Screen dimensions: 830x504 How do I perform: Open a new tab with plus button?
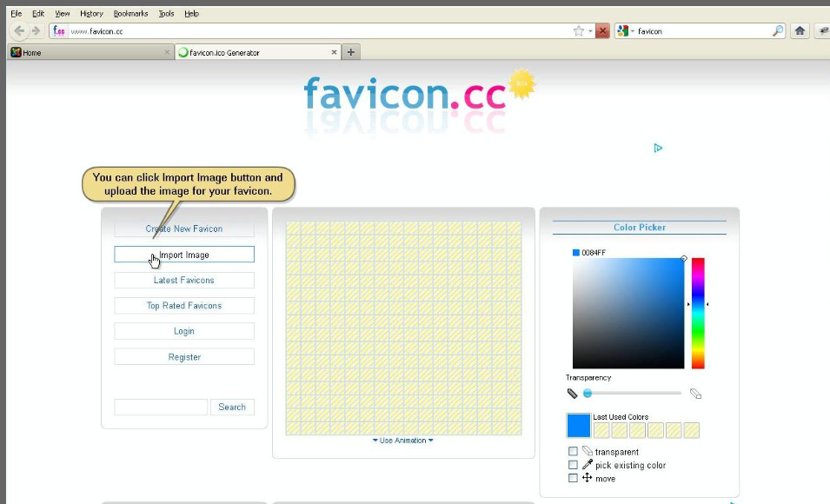[x=350, y=52]
